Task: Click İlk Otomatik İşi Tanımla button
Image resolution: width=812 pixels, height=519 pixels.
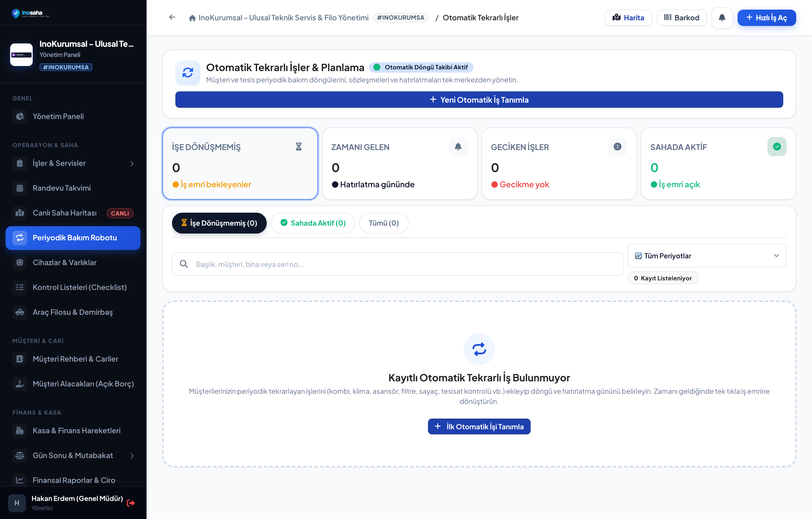Action: click(479, 426)
